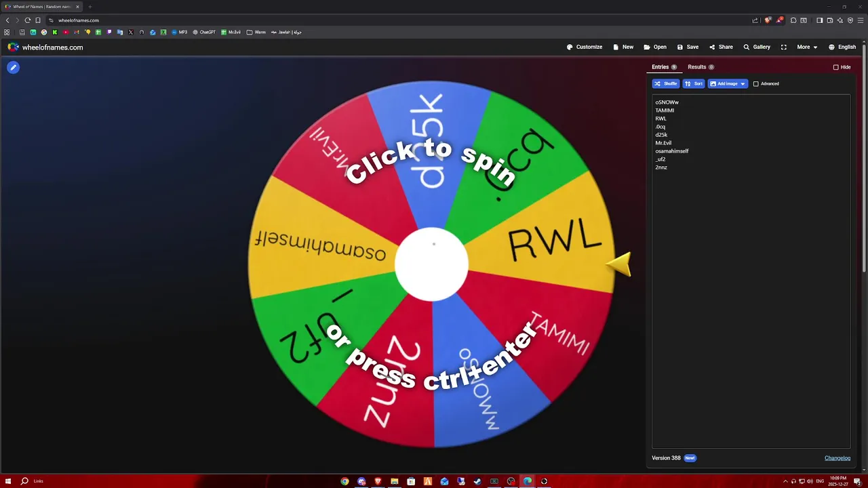Switch to the Entries tab

coord(664,67)
